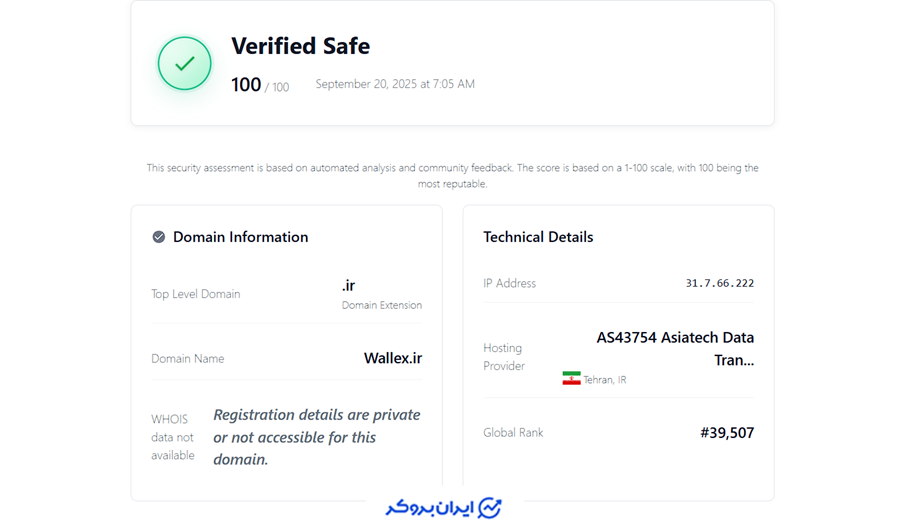The height and width of the screenshot is (532, 900).
Task: Click the Wallex.ir domain name
Action: click(392, 358)
